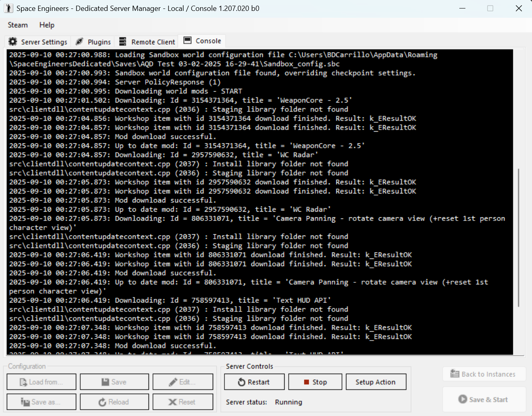Click the Remote Client server icon
Image resolution: width=532 pixels, height=416 pixels.
123,42
